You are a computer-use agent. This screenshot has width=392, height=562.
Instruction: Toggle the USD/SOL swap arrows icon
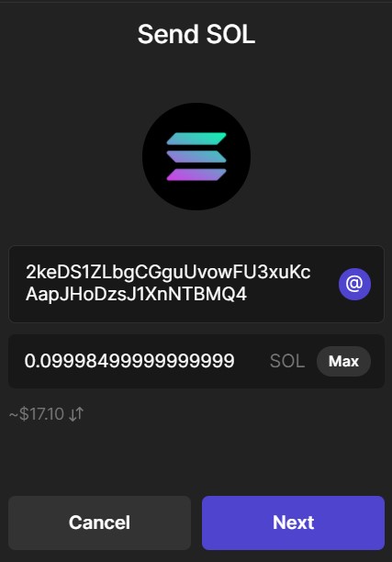tap(76, 414)
